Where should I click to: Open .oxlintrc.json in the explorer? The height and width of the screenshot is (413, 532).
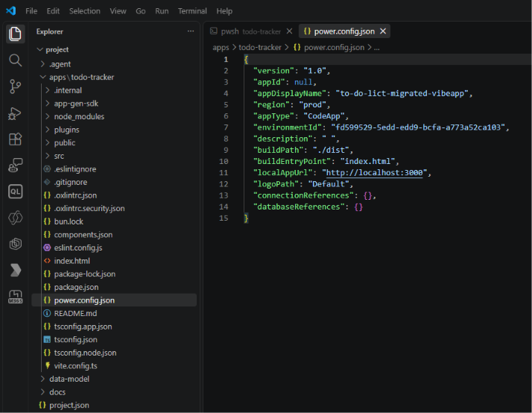click(75, 195)
